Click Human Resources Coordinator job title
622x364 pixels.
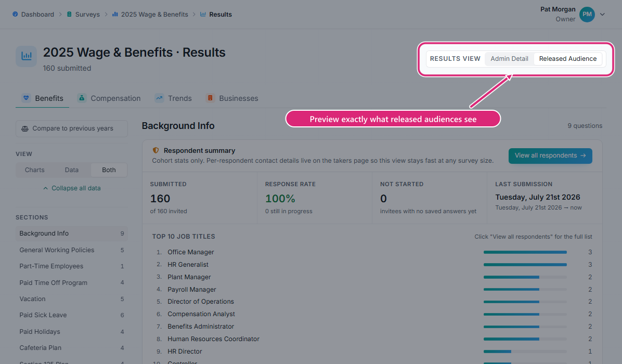[x=213, y=339]
